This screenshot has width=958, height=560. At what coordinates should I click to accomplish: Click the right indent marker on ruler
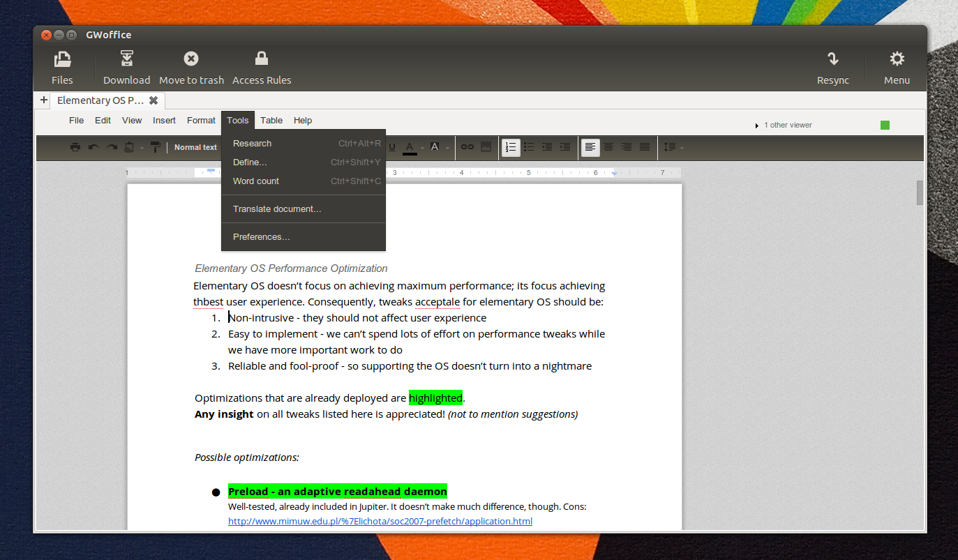coord(614,173)
